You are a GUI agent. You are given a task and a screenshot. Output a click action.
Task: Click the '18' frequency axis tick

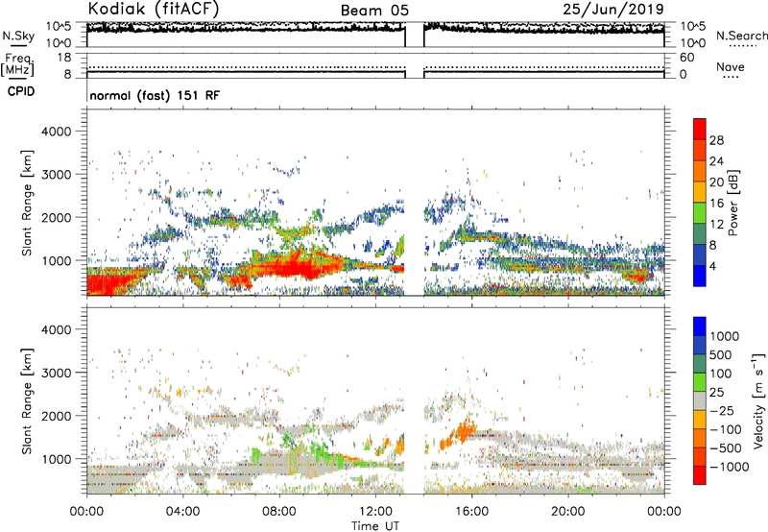tap(64, 58)
